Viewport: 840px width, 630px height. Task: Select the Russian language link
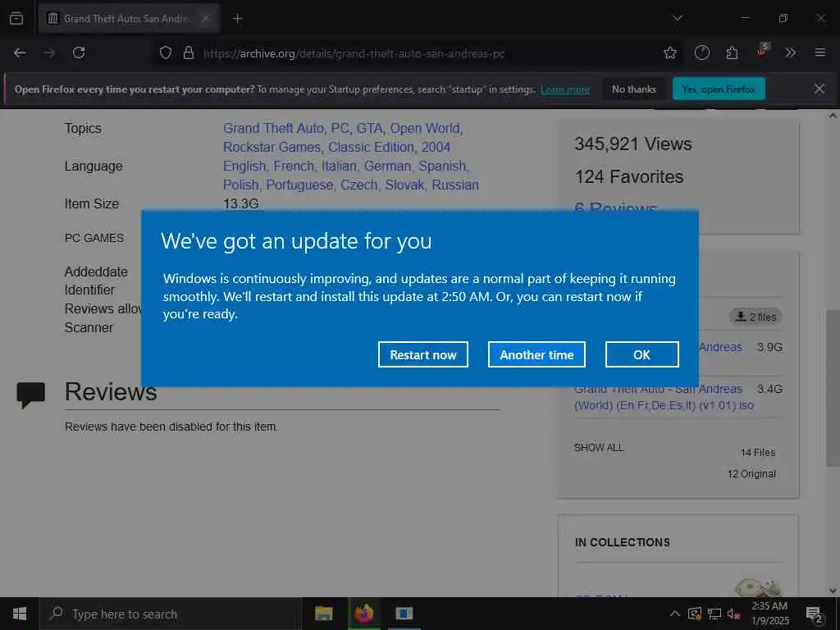click(x=454, y=185)
